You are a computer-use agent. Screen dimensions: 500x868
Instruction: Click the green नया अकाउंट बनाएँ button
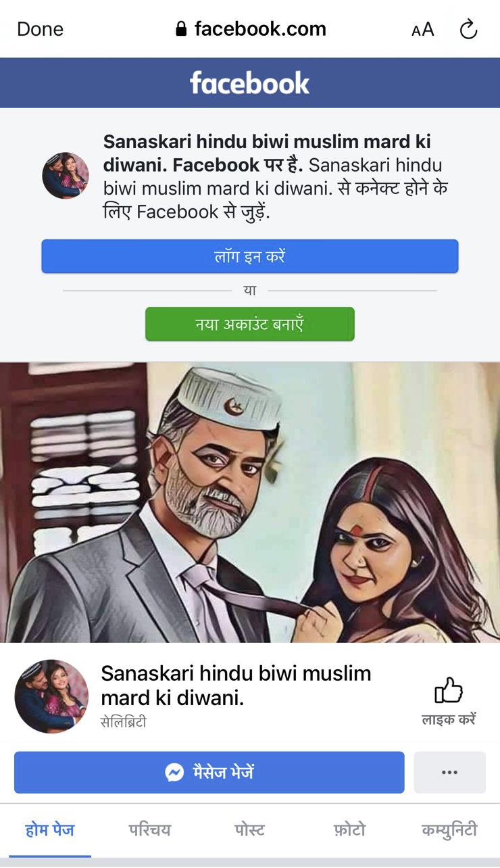[250, 324]
